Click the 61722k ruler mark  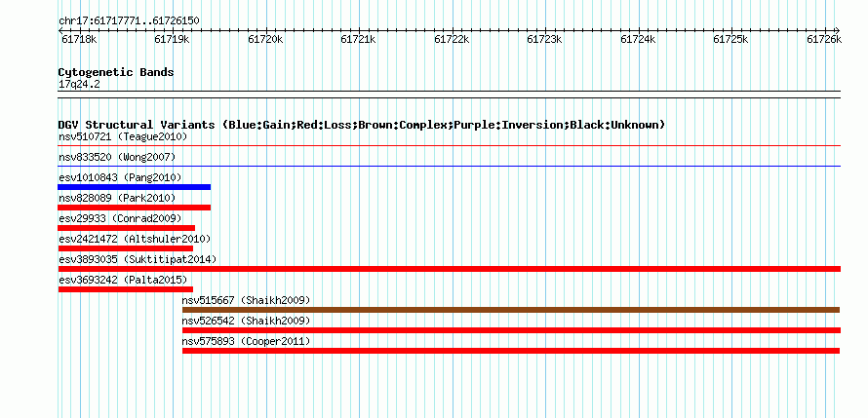[452, 39]
